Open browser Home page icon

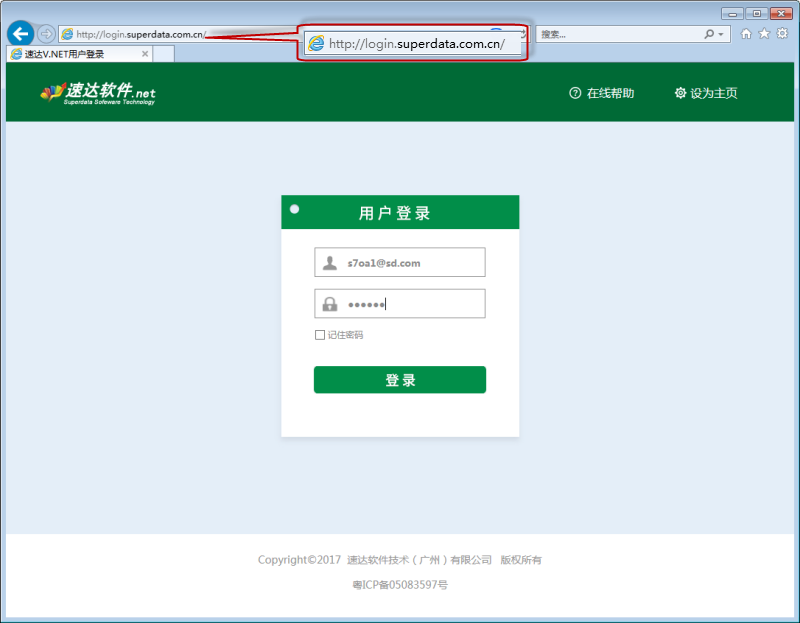pyautogui.click(x=746, y=34)
